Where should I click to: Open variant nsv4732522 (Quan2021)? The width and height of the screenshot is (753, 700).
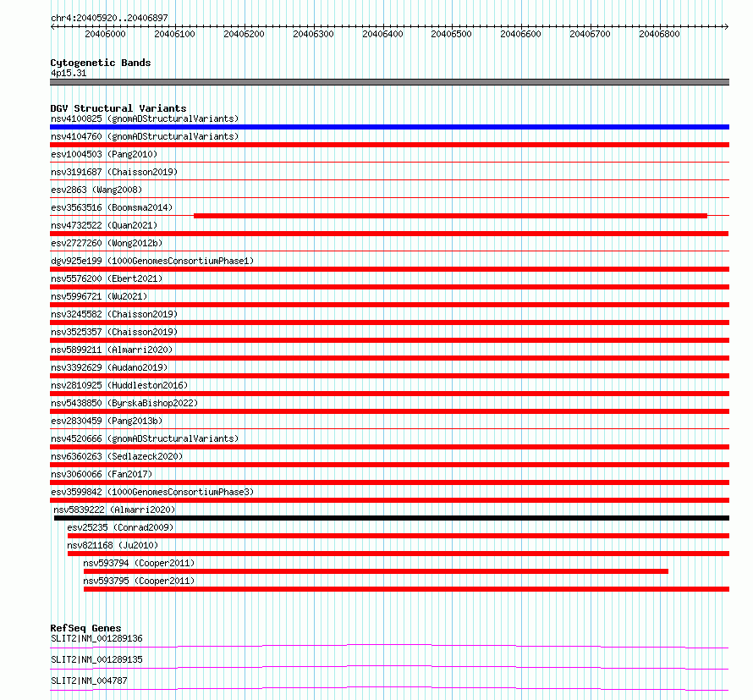click(x=104, y=225)
